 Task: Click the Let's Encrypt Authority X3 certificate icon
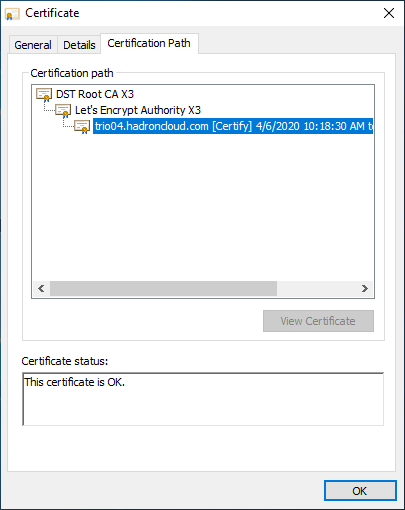(63, 111)
